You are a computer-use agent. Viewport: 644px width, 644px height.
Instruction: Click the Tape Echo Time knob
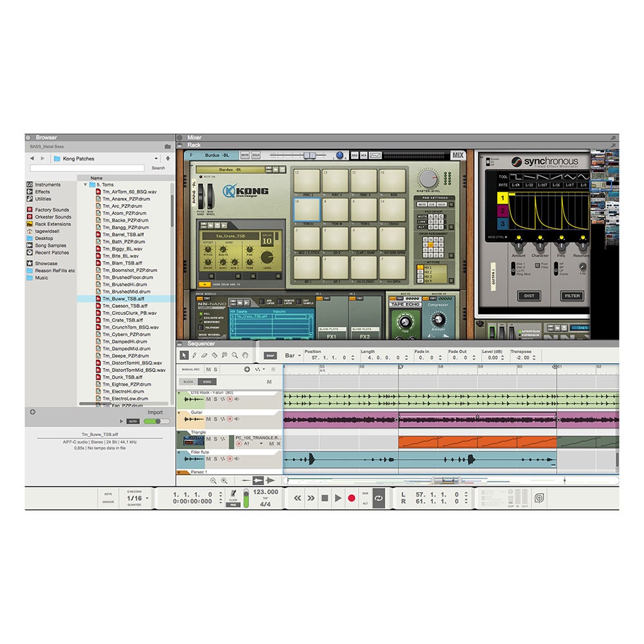405,321
